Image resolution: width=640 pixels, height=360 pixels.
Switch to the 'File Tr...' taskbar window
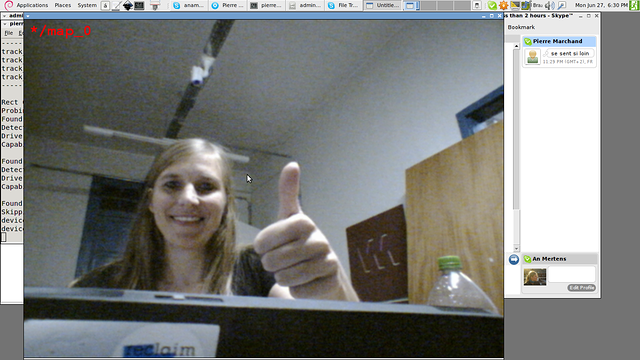tap(344, 5)
